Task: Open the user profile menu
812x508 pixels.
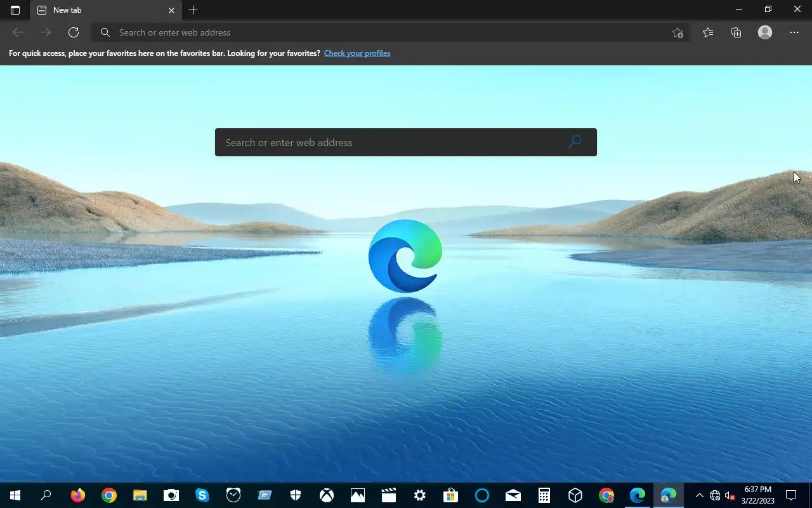Action: (x=765, y=32)
